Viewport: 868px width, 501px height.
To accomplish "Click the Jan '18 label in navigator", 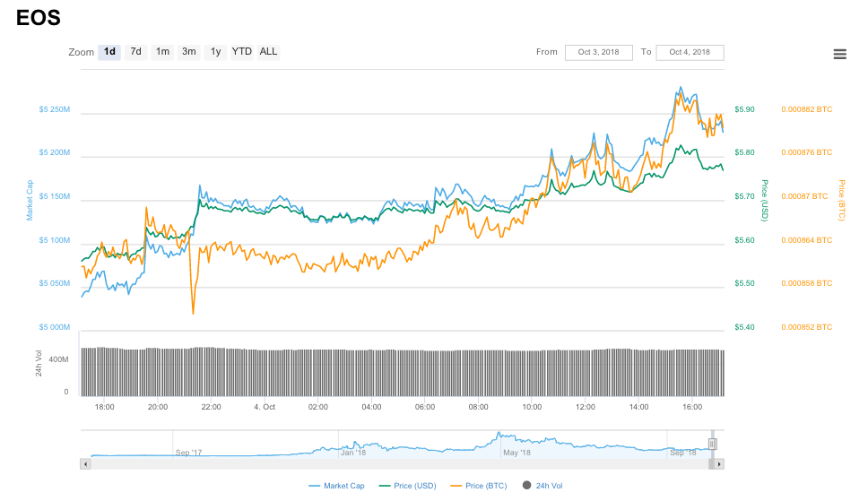I will click(x=353, y=453).
